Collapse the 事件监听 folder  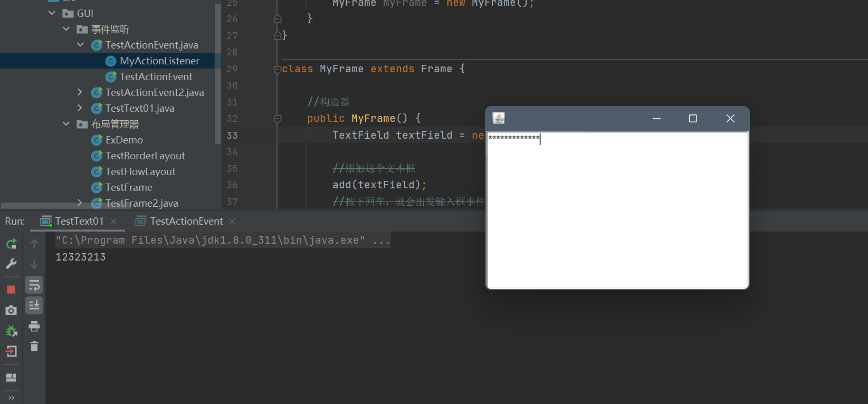(x=66, y=28)
